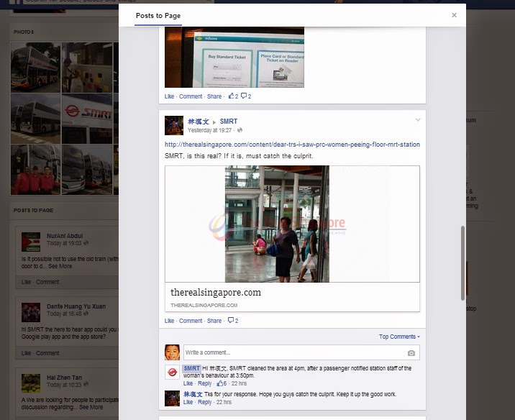Click 林漢文's avatar beside the thank-you comment
Viewport: 515px width, 420px height.
(172, 398)
